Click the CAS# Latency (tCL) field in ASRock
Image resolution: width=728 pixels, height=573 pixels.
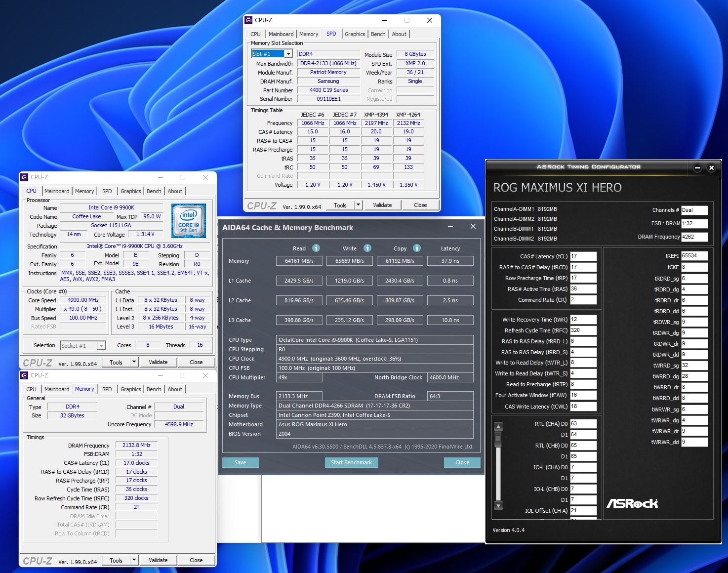coord(583,256)
